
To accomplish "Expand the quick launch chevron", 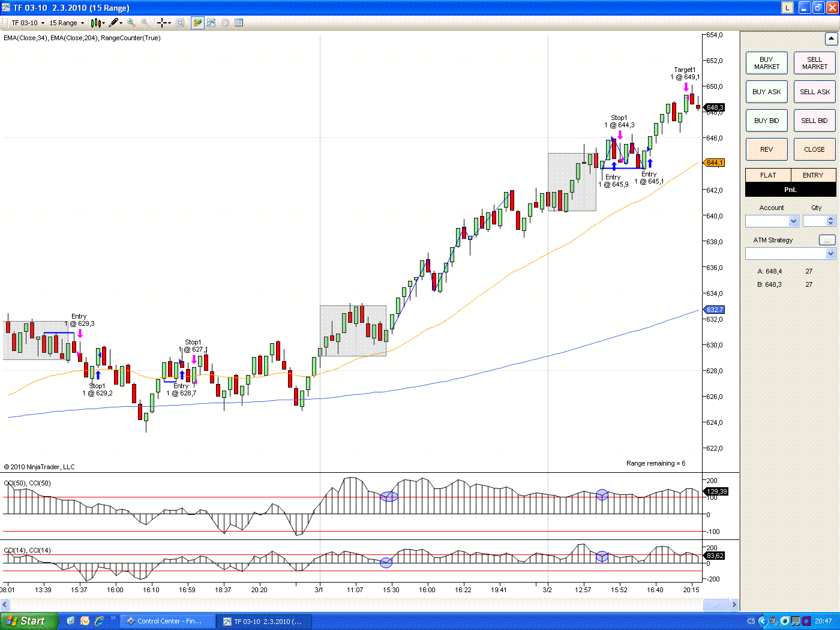I will click(113, 619).
